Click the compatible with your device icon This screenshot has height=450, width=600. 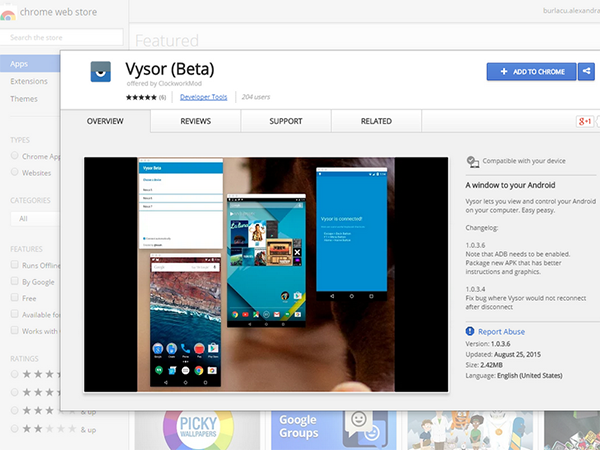coord(472,161)
